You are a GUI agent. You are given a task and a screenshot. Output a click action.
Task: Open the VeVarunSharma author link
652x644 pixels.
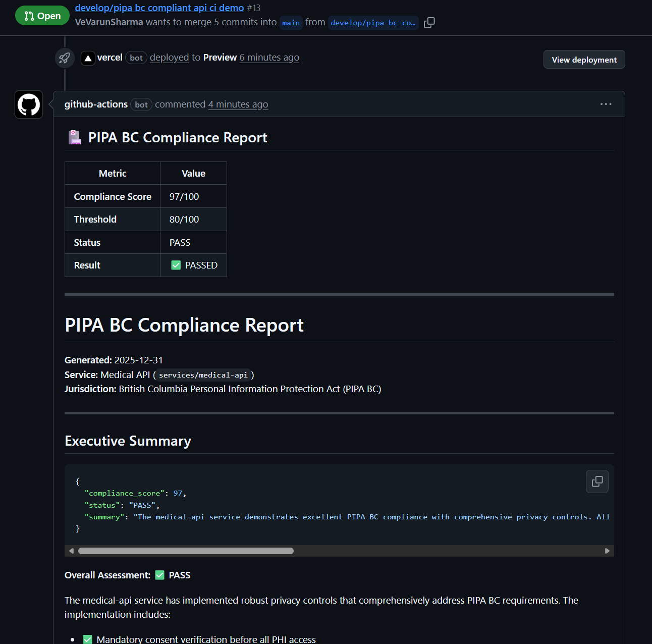[x=109, y=22]
